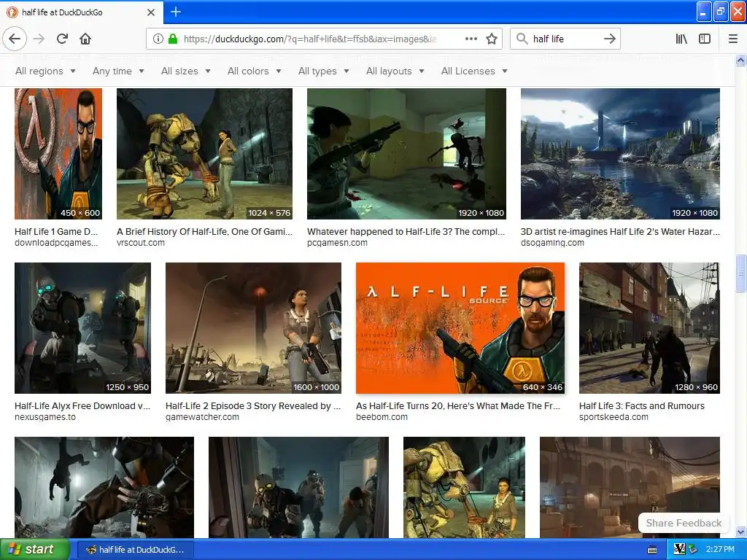The width and height of the screenshot is (747, 560).
Task: Click the search bar magnifier icon
Action: (522, 39)
